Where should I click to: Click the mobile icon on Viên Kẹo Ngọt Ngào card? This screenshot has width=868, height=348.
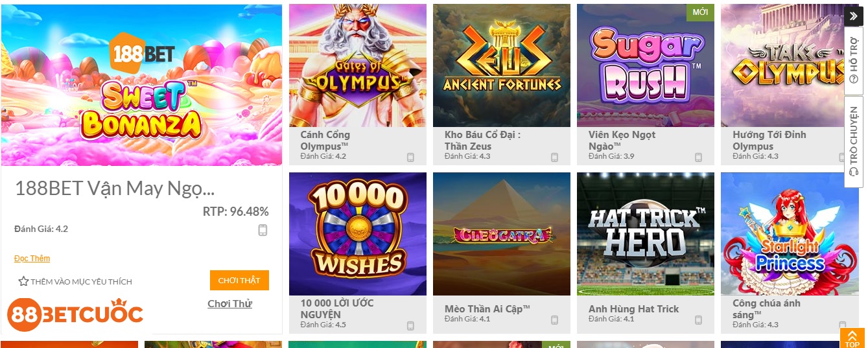click(698, 157)
